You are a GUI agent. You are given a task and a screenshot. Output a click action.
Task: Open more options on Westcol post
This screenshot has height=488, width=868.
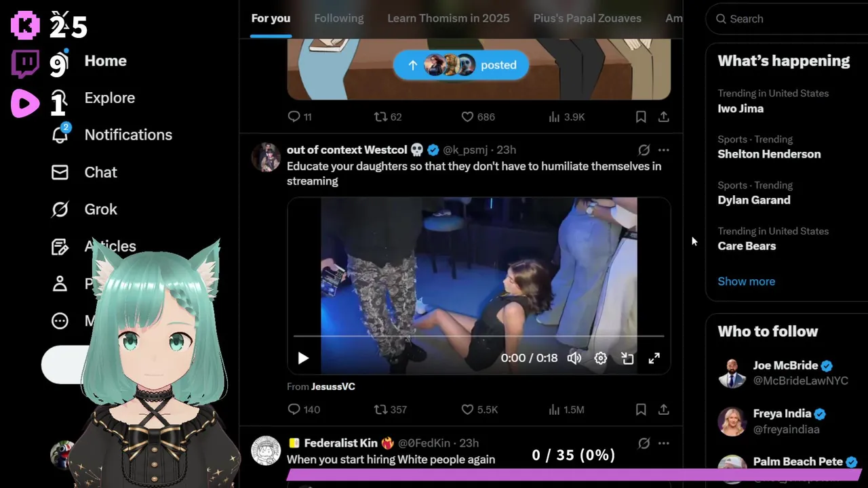(664, 150)
